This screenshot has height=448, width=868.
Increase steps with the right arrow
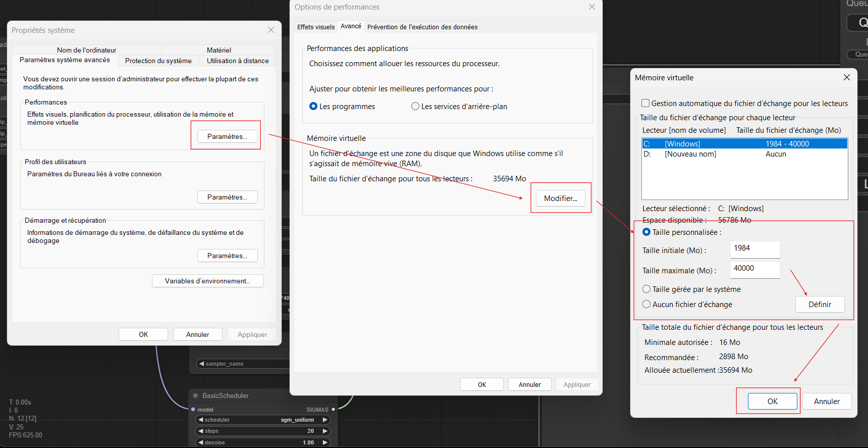[x=325, y=431]
